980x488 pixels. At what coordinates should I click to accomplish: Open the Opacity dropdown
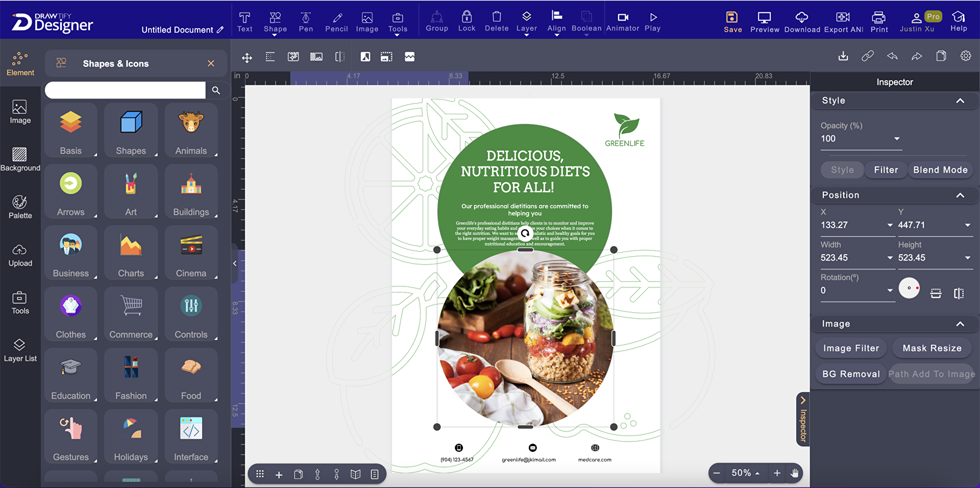coord(897,139)
